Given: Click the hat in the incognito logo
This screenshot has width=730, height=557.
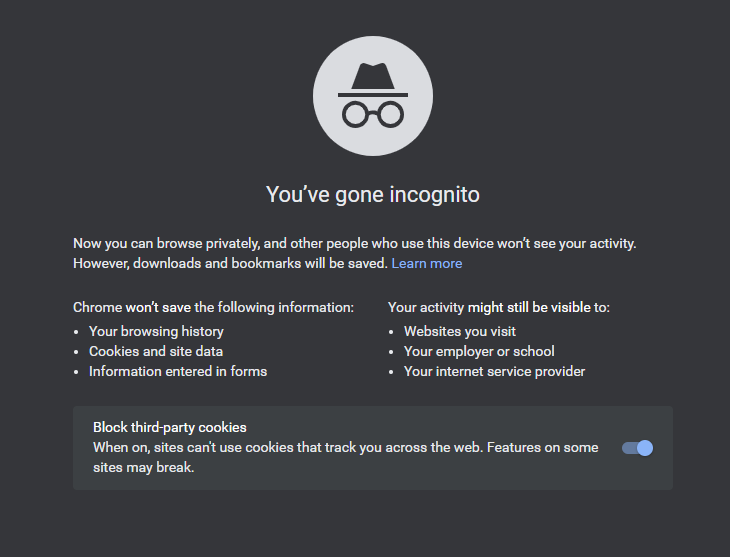Looking at the screenshot, I should tap(372, 78).
